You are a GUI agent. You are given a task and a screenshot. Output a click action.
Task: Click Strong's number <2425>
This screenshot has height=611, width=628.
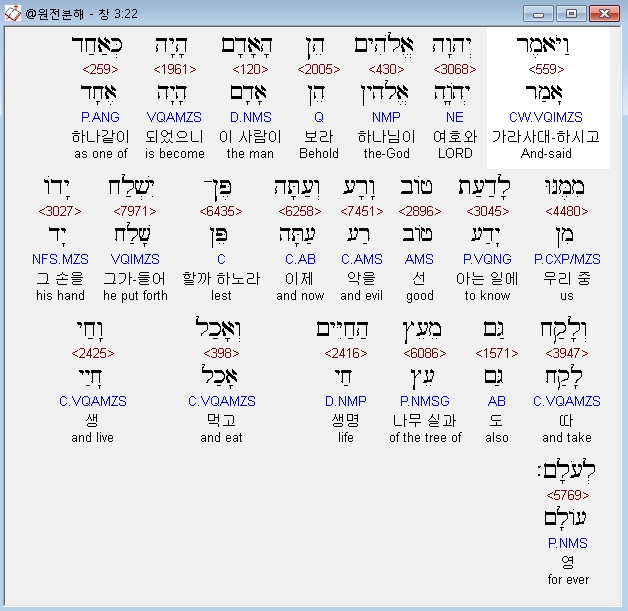(93, 353)
